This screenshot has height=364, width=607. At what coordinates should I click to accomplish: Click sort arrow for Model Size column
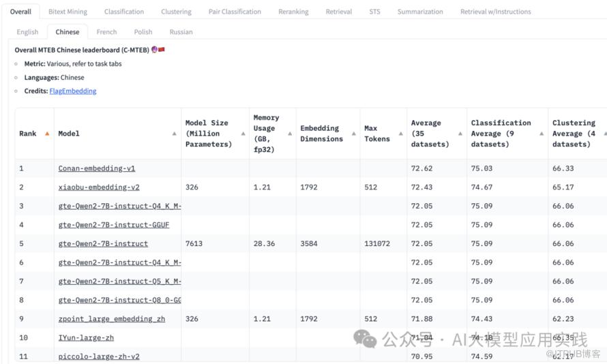point(243,134)
